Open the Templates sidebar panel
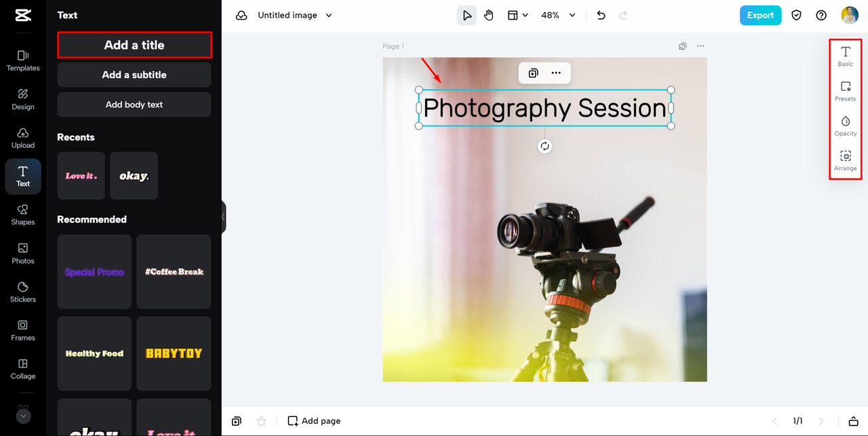868x436 pixels. coord(23,60)
